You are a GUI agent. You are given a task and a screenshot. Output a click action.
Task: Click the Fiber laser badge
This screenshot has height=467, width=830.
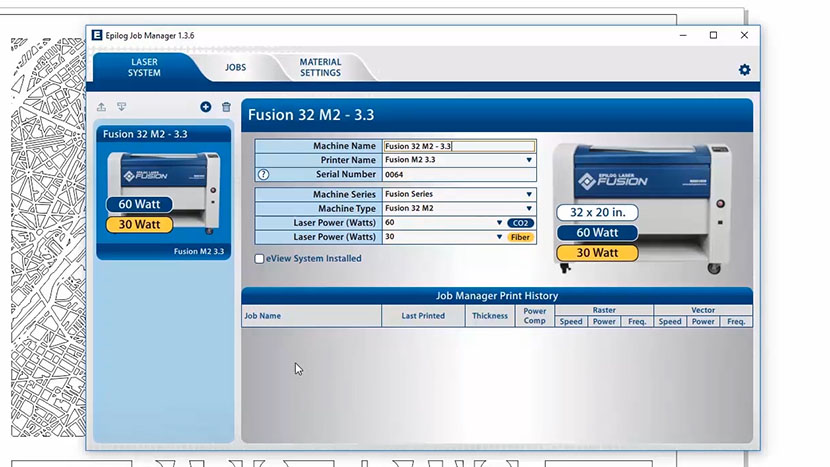tap(520, 237)
